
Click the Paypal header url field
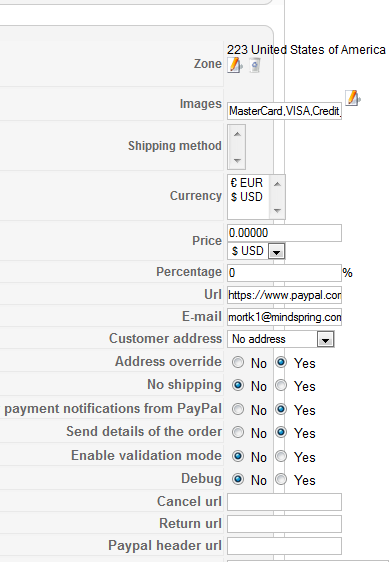(x=284, y=546)
